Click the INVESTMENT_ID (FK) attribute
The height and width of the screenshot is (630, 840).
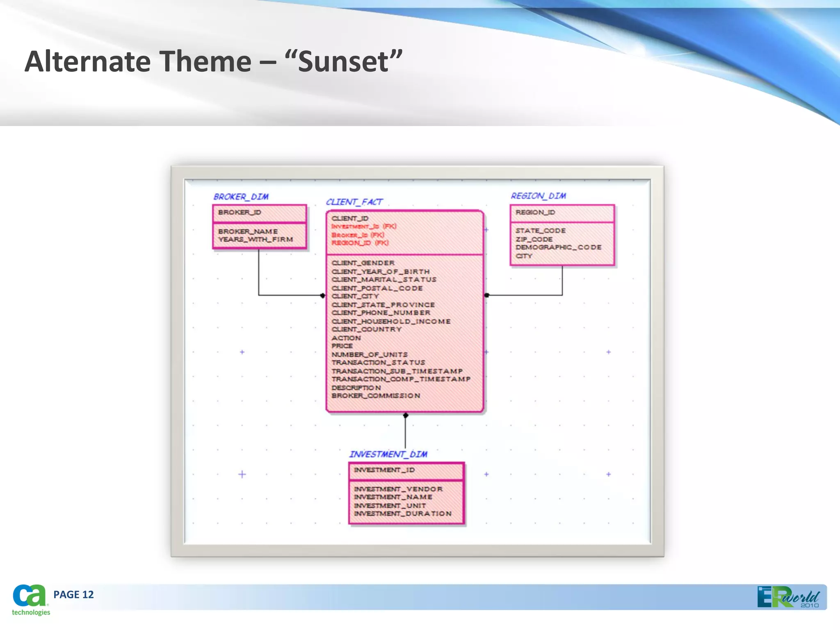pyautogui.click(x=364, y=226)
